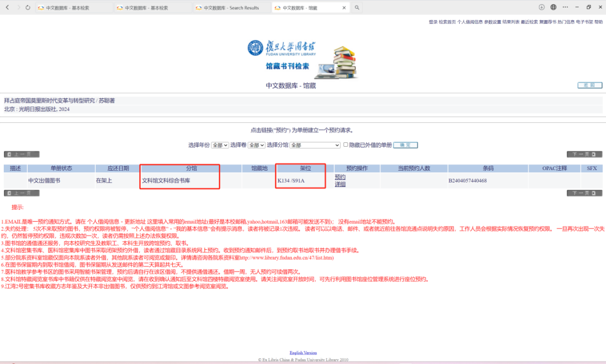Open the English Version link

(303, 353)
